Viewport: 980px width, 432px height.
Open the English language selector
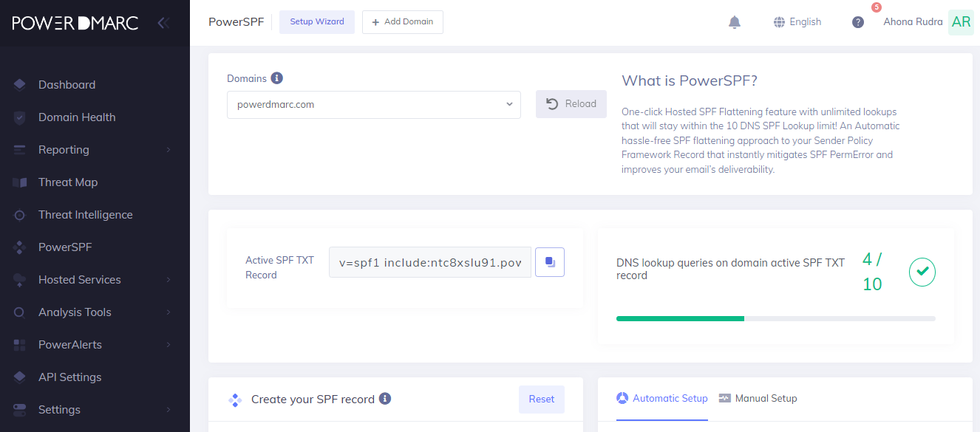click(x=797, y=22)
